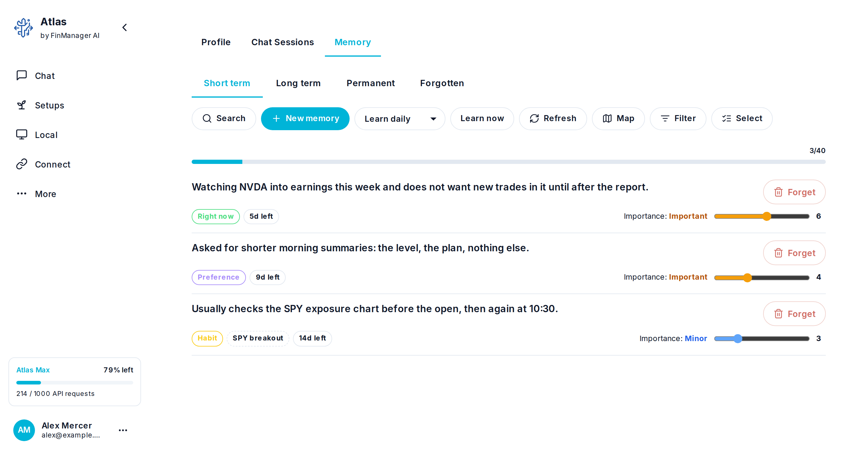Click the Search magnifier button
Viewport: 868px width, 458px height.
point(224,118)
